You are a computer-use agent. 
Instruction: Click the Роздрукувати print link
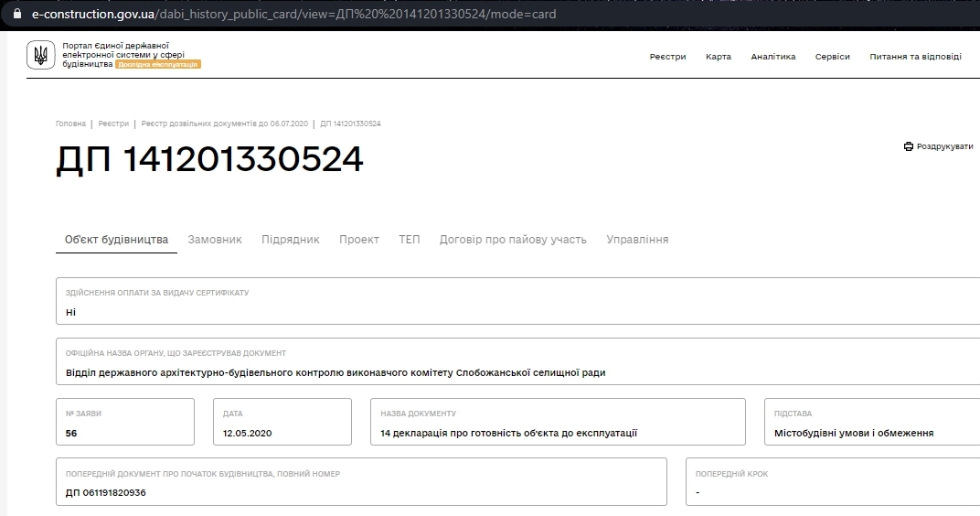[x=939, y=146]
